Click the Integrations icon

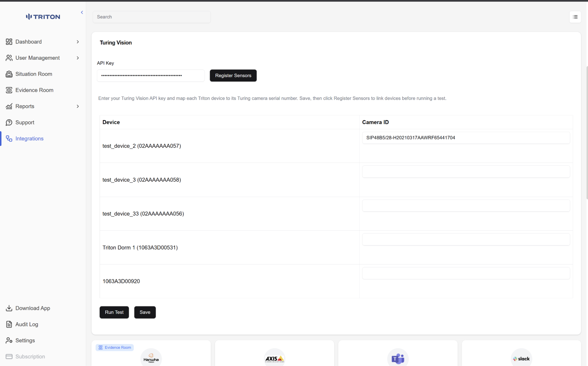click(9, 139)
